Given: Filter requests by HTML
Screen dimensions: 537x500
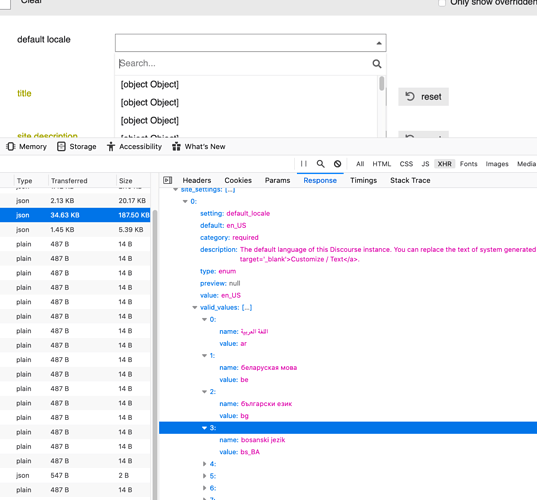Looking at the screenshot, I should coord(382,164).
